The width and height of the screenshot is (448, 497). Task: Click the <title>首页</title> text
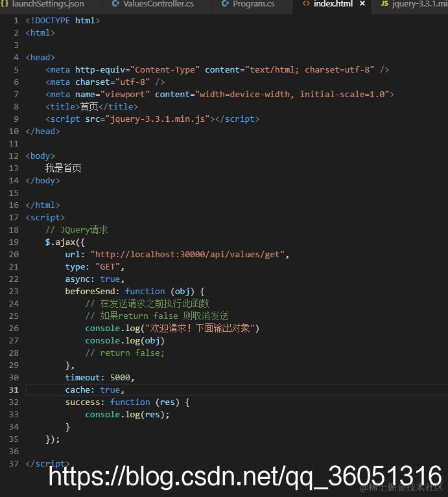point(91,106)
